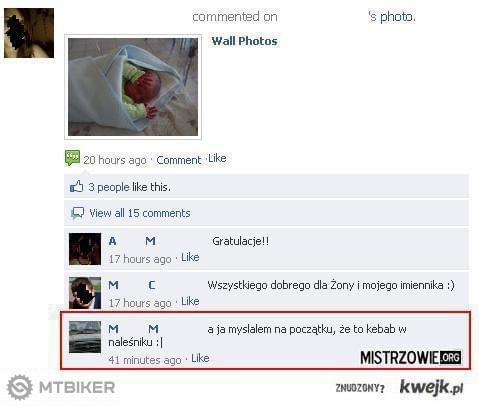
Task: Click avatar of the imiennika commenter
Action: [85, 293]
